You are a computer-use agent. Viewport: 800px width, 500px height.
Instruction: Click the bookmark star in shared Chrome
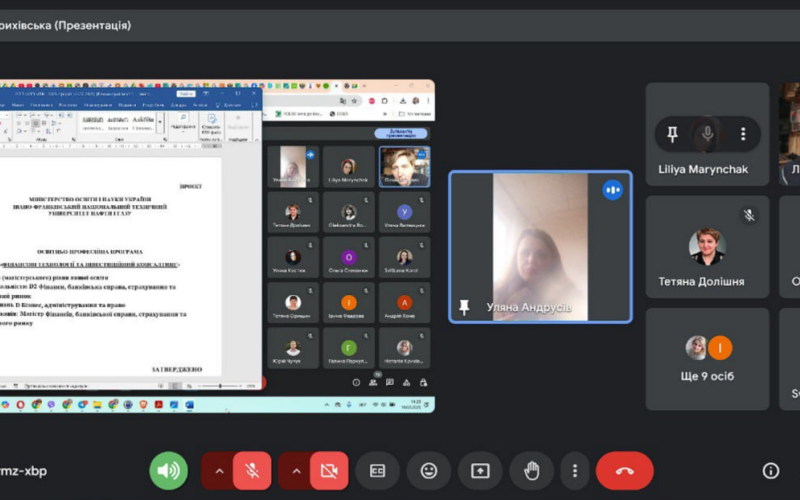pyautogui.click(x=354, y=101)
